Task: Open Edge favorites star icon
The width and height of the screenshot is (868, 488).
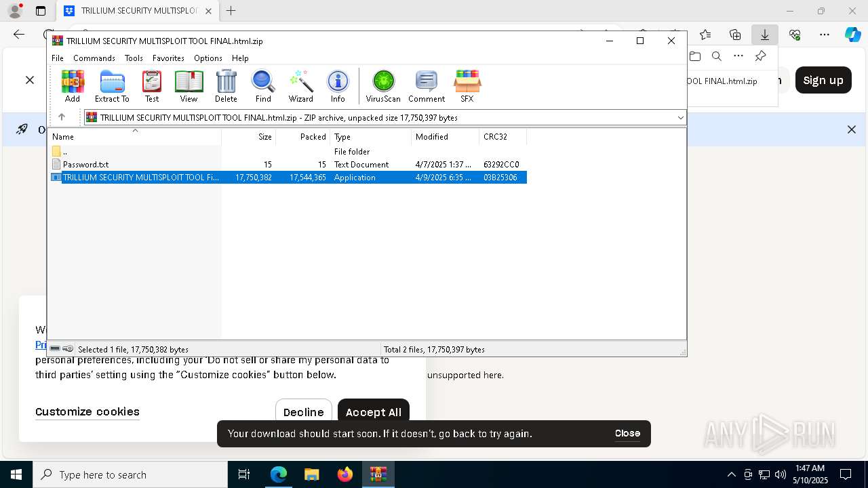Action: [x=705, y=35]
